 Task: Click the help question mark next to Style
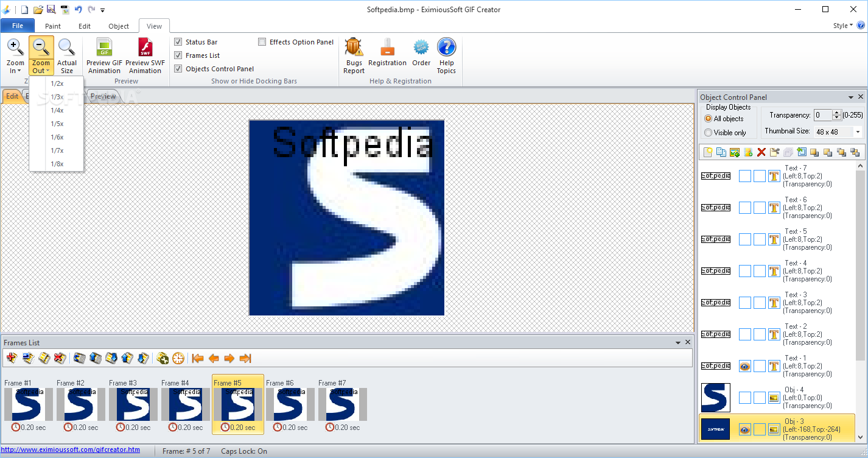pyautogui.click(x=861, y=26)
